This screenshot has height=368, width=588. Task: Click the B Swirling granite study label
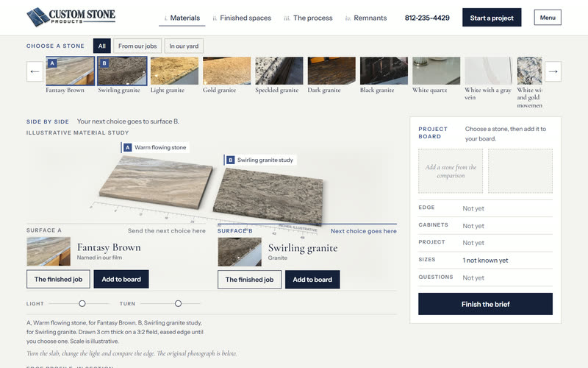[x=260, y=160]
